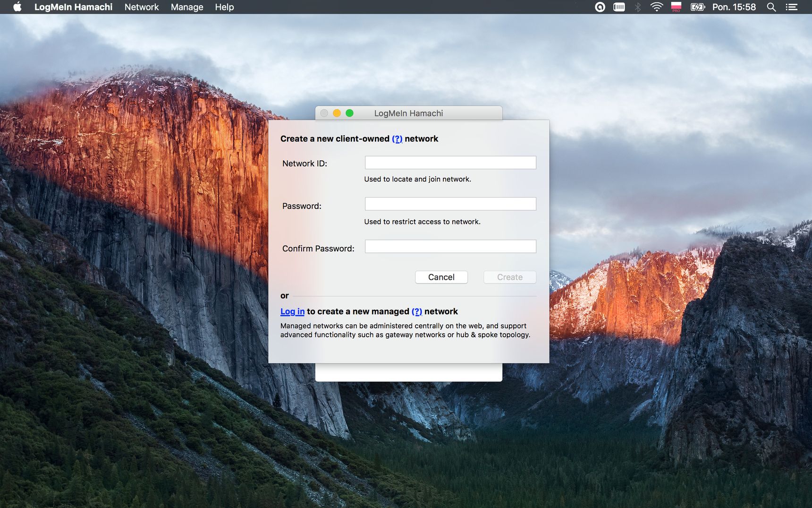This screenshot has width=812, height=508.
Task: Click the memory chip menu bar icon
Action: (x=619, y=7)
